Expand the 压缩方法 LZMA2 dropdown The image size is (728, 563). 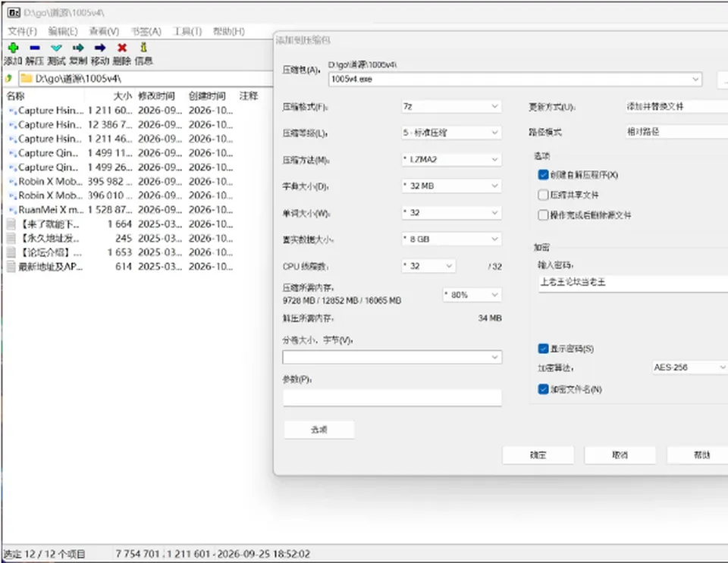click(450, 160)
